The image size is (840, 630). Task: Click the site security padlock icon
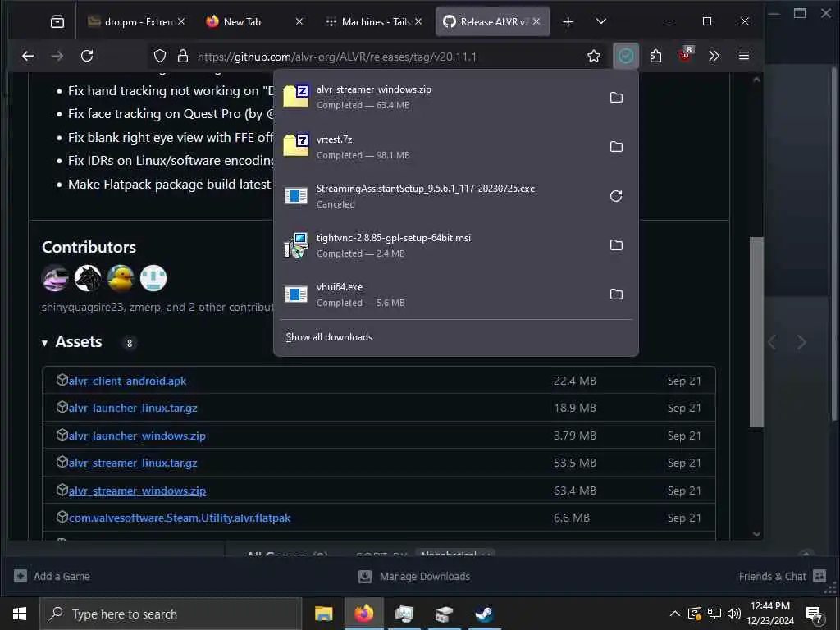(x=183, y=57)
